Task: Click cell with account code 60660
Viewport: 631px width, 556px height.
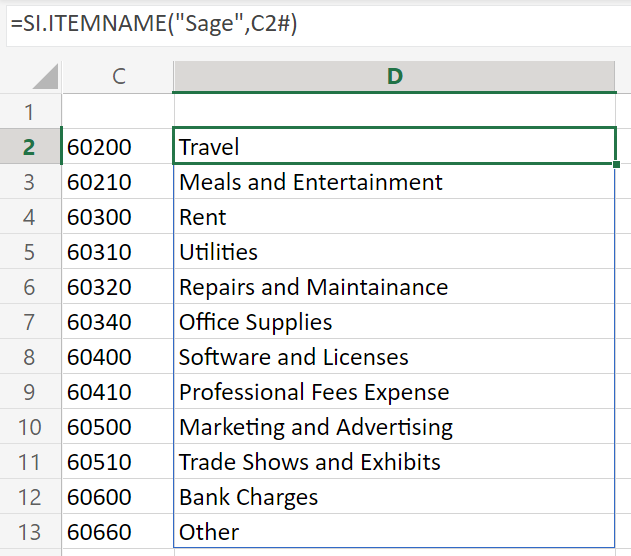Action: point(118,531)
